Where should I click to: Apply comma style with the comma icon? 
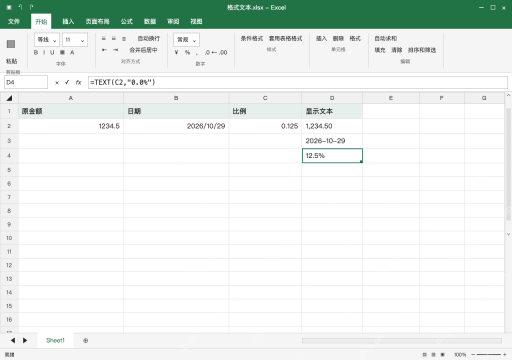[197, 53]
